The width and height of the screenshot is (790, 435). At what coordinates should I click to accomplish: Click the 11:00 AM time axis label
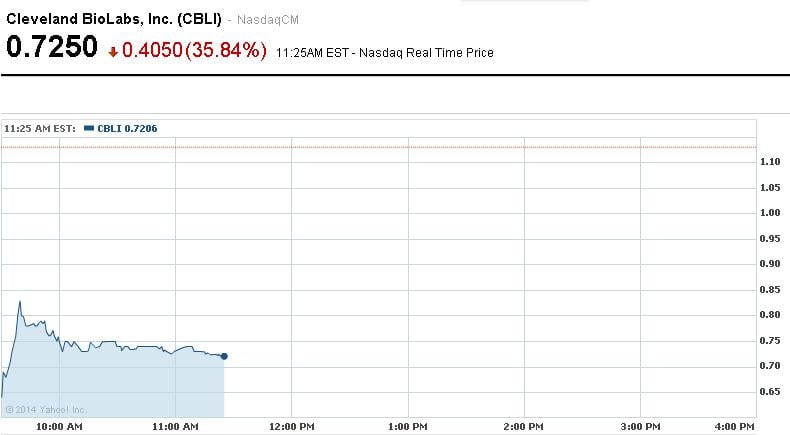(x=175, y=427)
